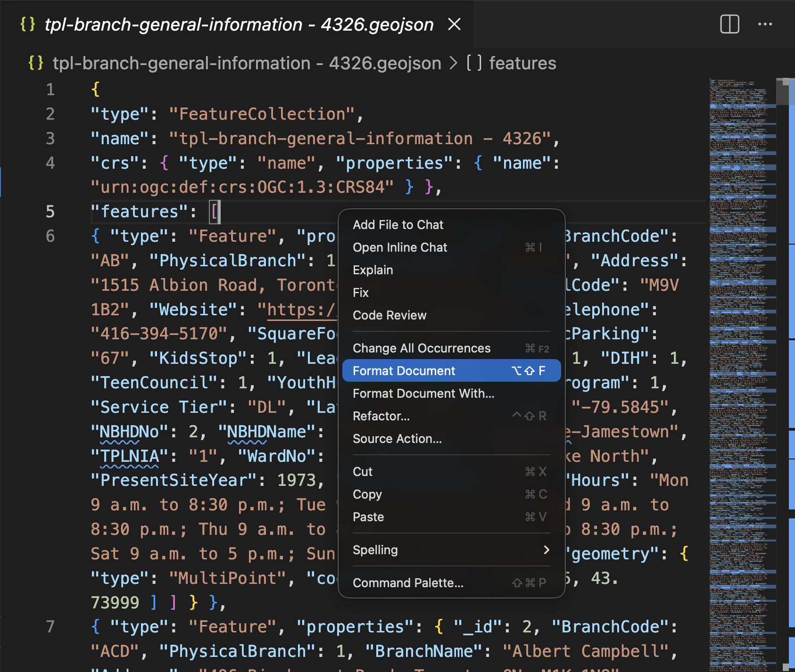The height and width of the screenshot is (672, 795).
Task: Select Fix from context menu
Action: pyautogui.click(x=451, y=293)
